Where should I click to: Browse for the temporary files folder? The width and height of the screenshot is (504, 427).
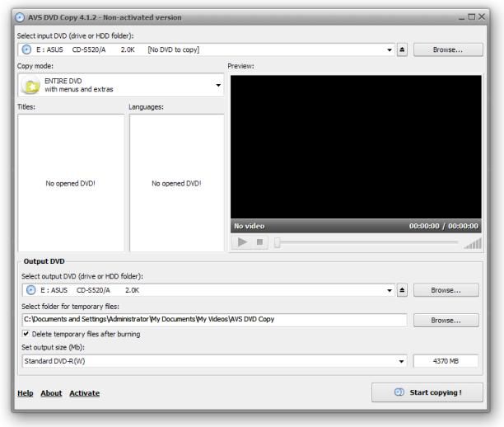point(448,320)
